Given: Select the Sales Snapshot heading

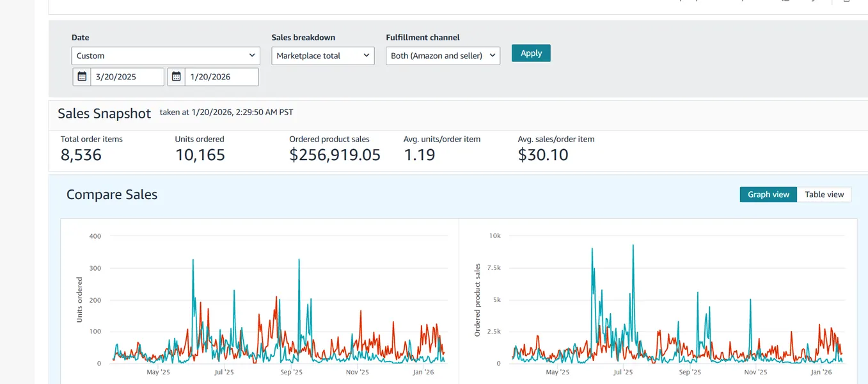Looking at the screenshot, I should [x=104, y=114].
